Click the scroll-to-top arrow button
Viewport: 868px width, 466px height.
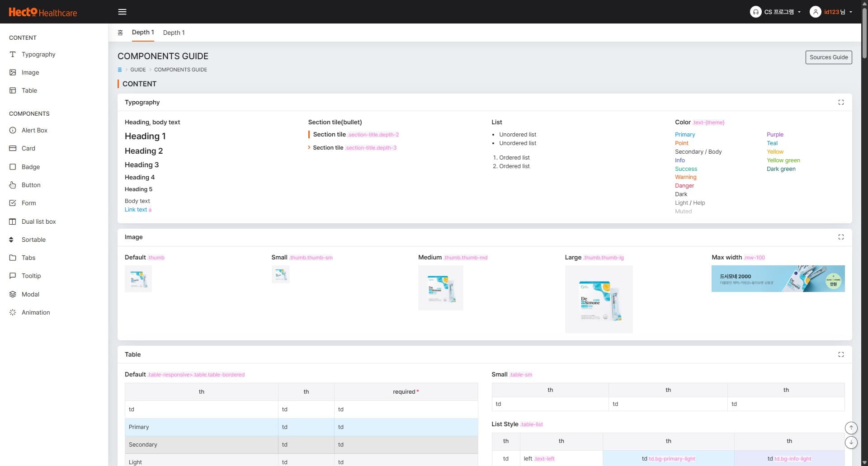pos(851,428)
